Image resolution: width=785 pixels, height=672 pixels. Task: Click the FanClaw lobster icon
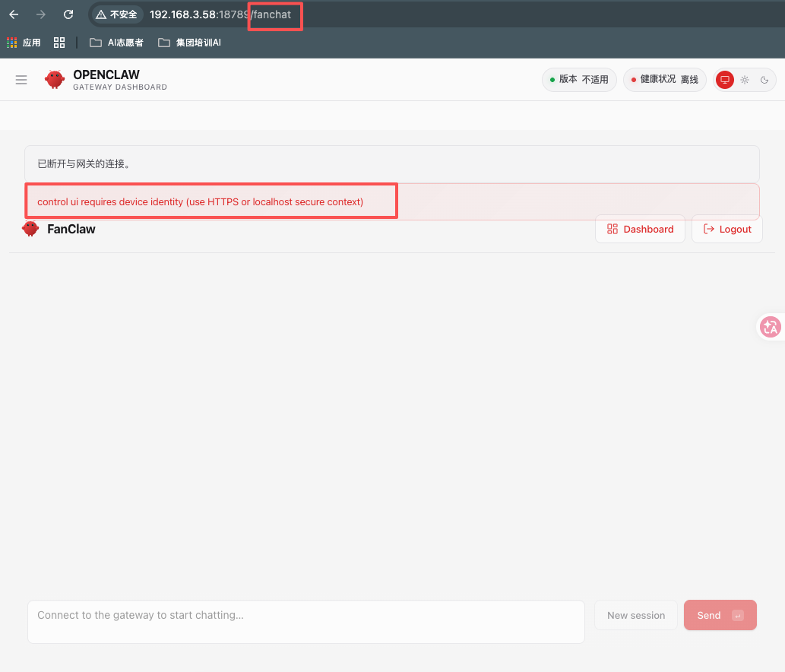pyautogui.click(x=30, y=229)
